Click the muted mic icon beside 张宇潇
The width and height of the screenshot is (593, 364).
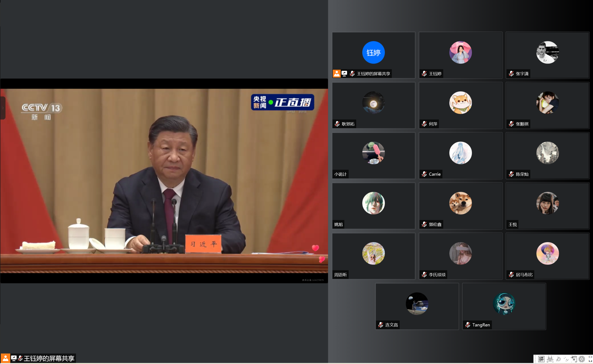point(511,74)
